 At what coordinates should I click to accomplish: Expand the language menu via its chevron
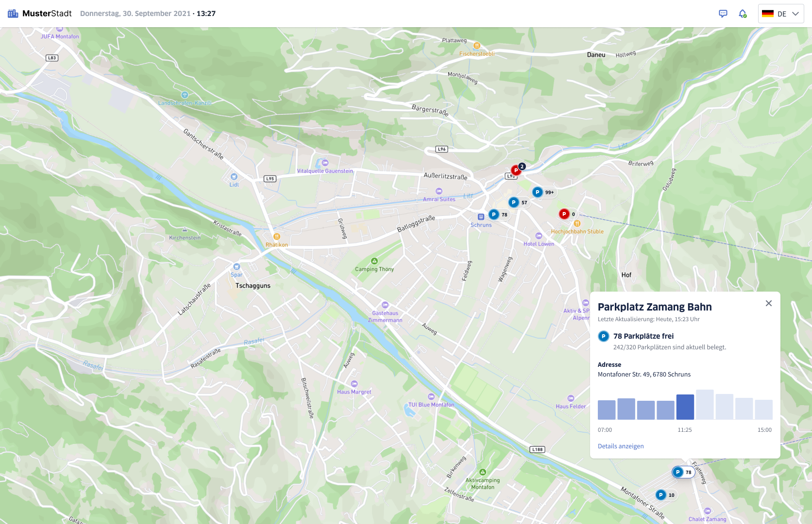[x=795, y=14]
